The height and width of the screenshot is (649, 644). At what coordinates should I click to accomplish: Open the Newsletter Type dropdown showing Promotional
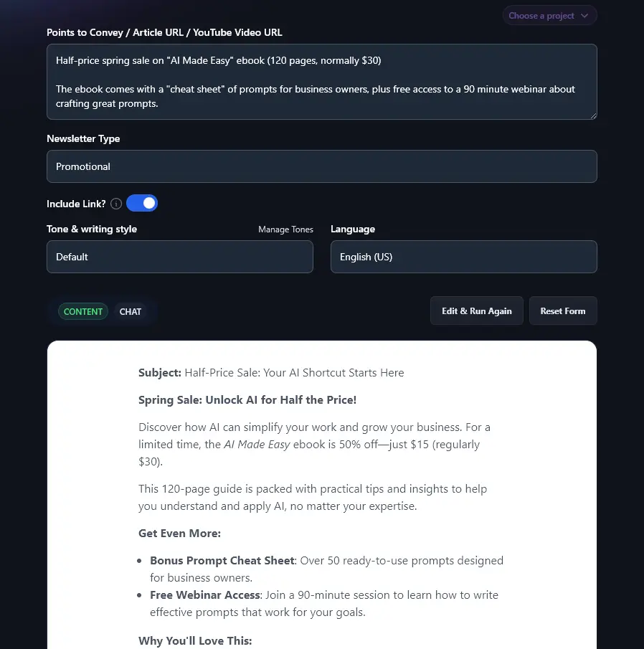click(x=321, y=166)
